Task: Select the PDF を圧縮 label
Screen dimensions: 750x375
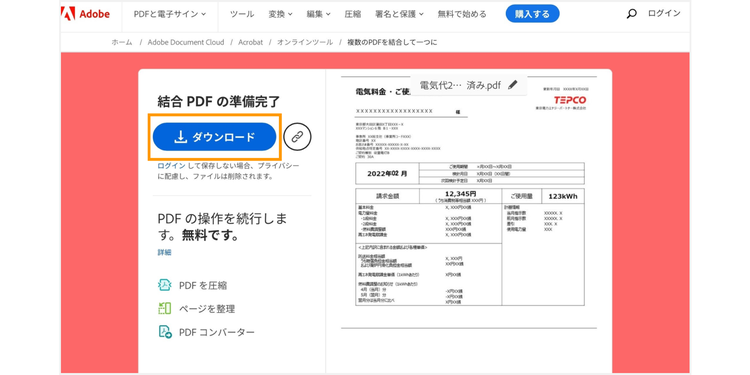Action: coord(203,286)
